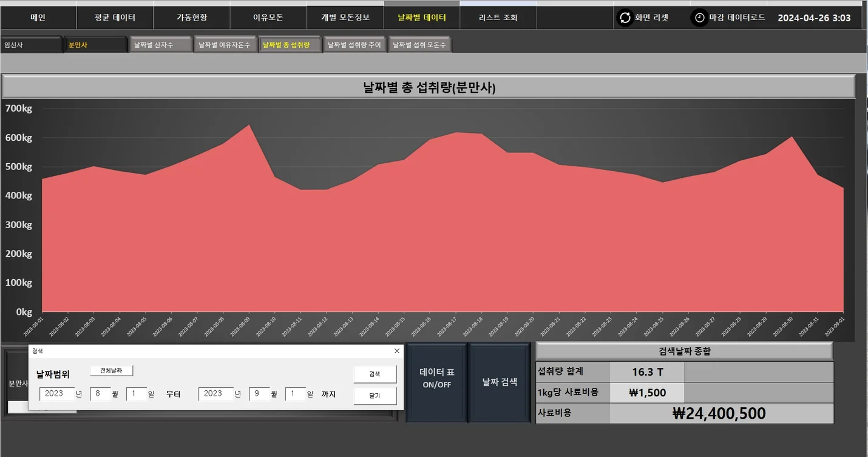This screenshot has height=457, width=868.
Task: Open the 리스트 조회 tab
Action: (498, 18)
